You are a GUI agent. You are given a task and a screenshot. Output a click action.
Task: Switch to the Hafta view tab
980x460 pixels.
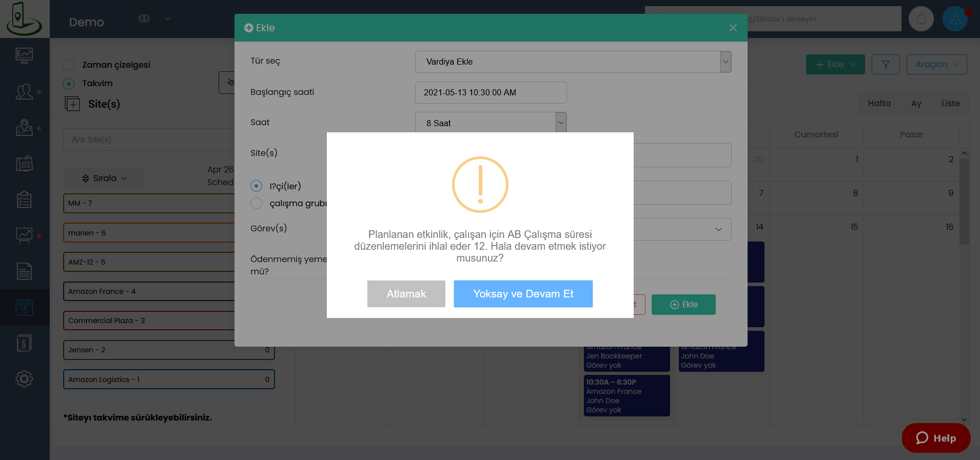point(879,104)
